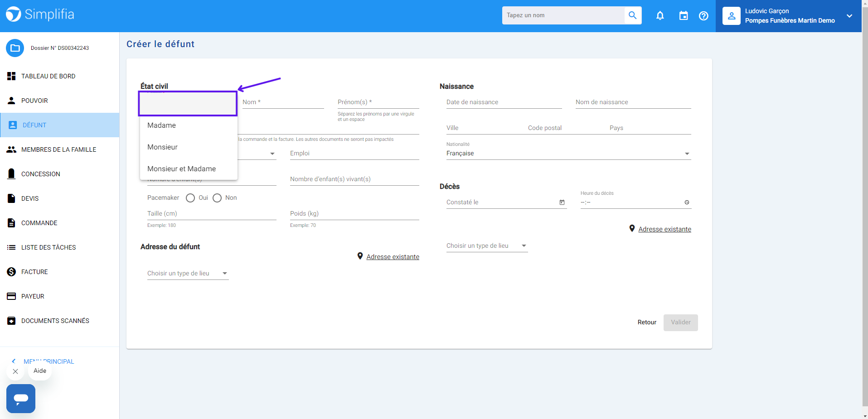Click the location pin in Décès section
The image size is (868, 419).
(632, 229)
